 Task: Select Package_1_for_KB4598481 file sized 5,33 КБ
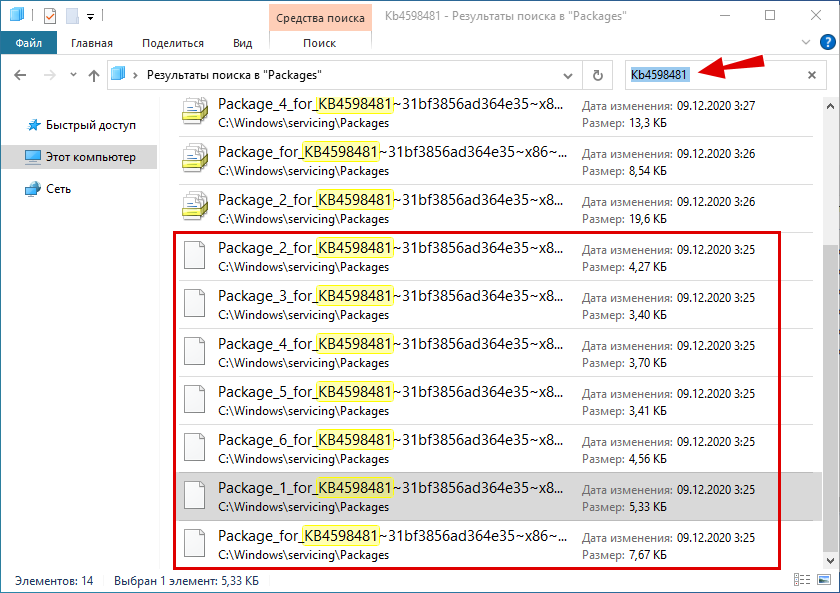tap(498, 497)
